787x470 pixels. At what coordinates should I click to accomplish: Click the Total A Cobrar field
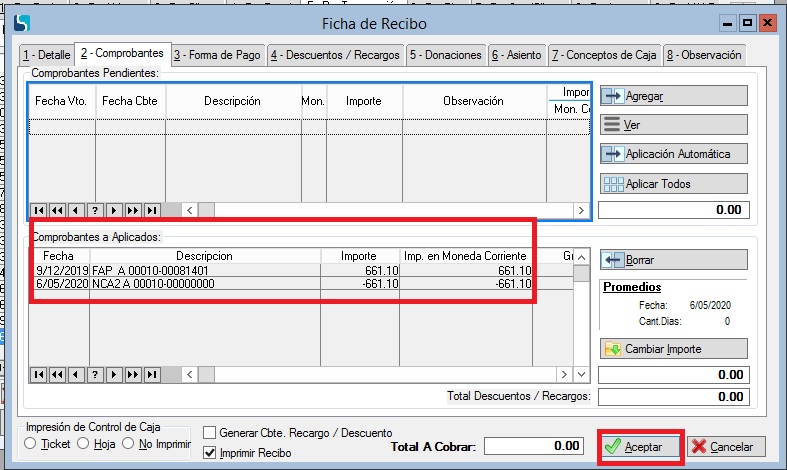[x=536, y=446]
